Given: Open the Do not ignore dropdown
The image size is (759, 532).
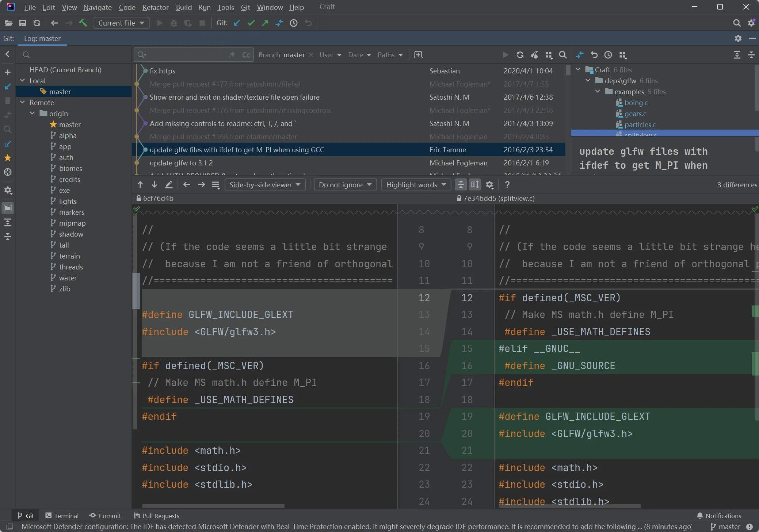Looking at the screenshot, I should pos(345,185).
